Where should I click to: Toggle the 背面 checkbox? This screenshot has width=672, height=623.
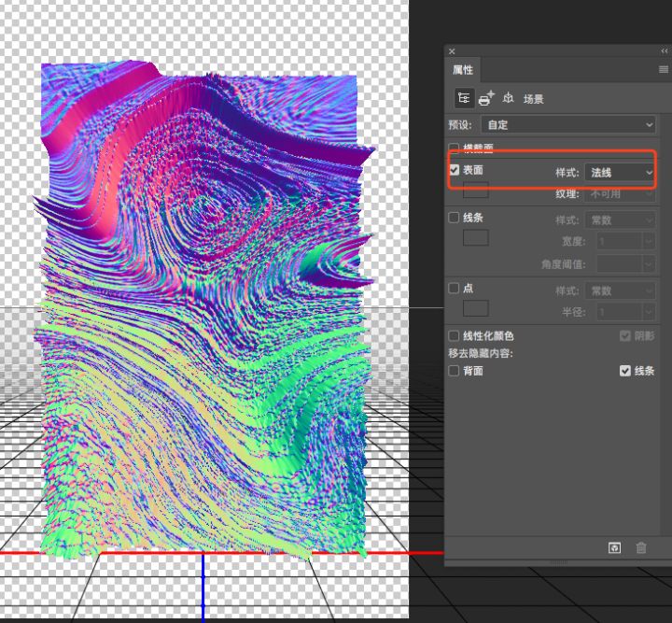[x=455, y=371]
